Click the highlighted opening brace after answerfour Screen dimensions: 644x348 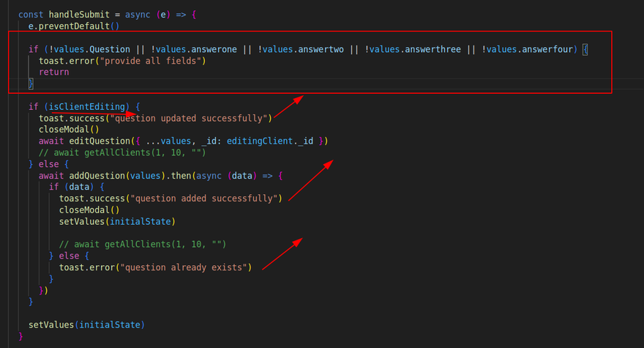[x=585, y=49]
